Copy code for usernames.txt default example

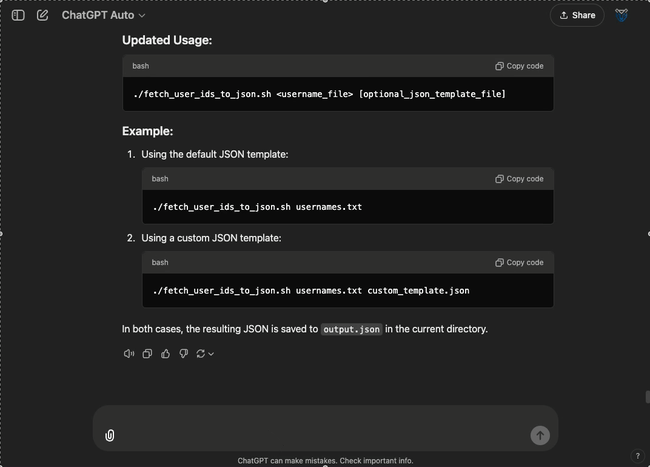point(519,179)
